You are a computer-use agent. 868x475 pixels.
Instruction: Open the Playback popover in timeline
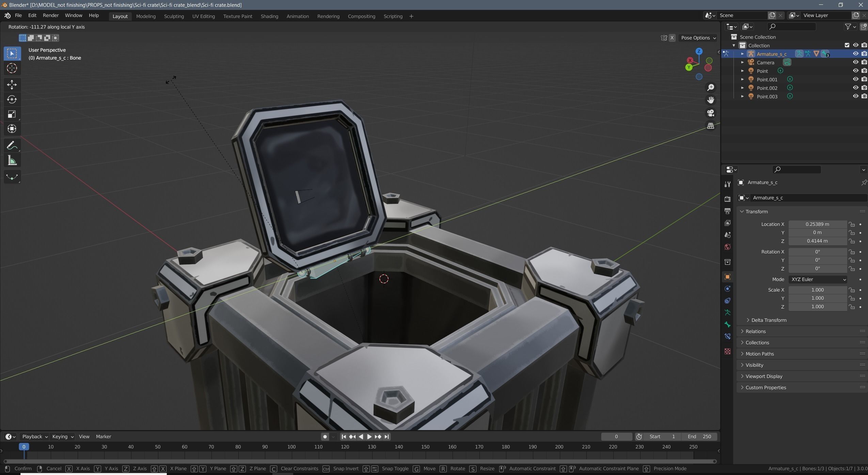pyautogui.click(x=34, y=437)
